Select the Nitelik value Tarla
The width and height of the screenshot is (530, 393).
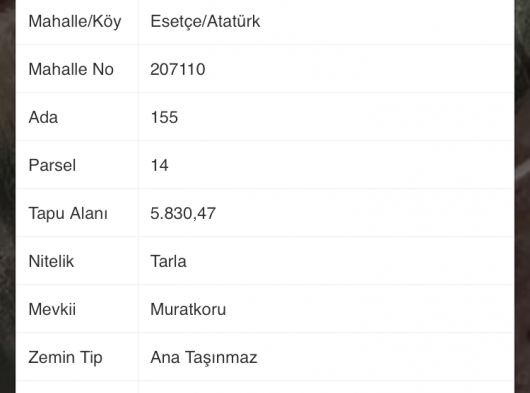click(168, 261)
